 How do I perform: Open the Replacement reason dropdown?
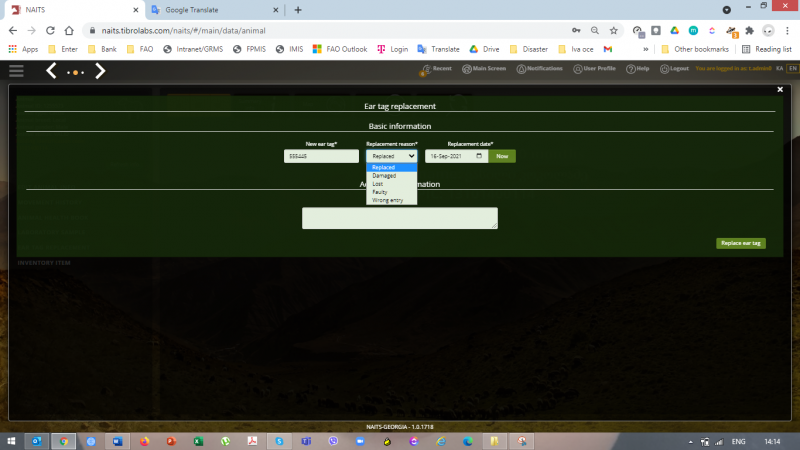[x=391, y=156]
